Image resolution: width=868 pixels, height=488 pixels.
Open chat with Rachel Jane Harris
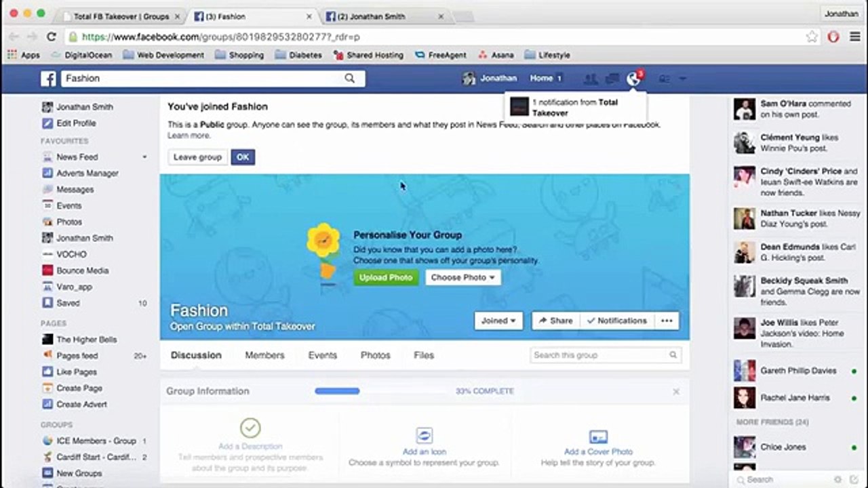pyautogui.click(x=797, y=398)
